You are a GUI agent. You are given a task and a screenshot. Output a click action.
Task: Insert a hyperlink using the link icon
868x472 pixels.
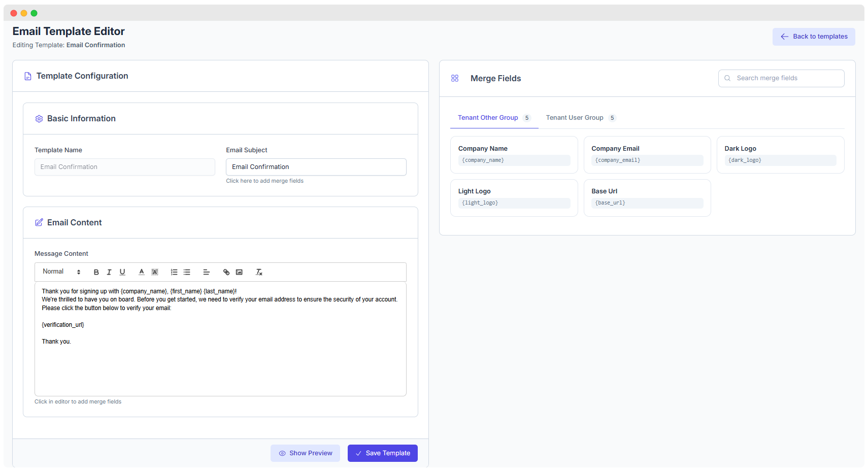point(226,272)
